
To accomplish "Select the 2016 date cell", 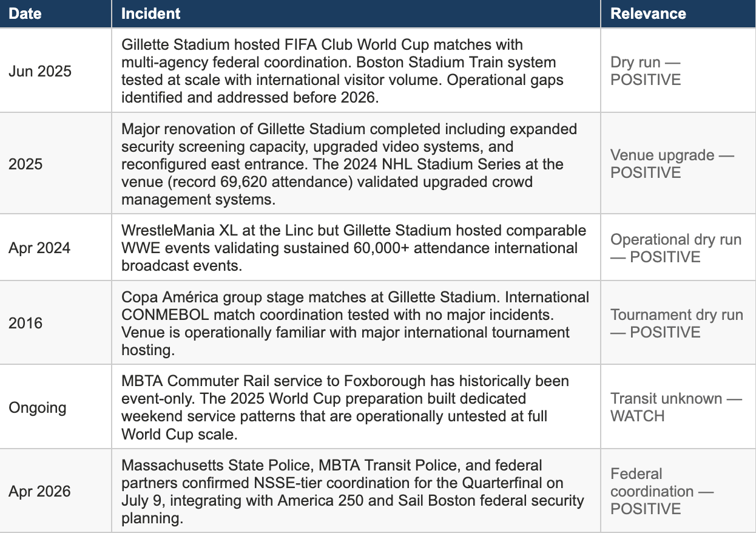I will click(x=56, y=323).
